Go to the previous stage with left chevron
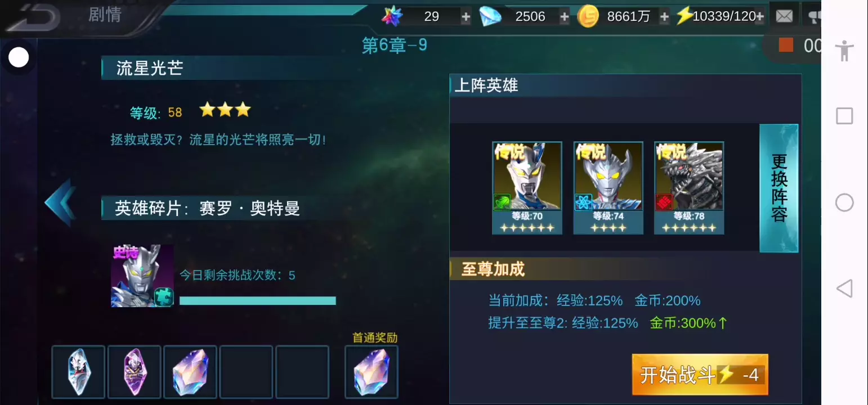 pos(60,202)
